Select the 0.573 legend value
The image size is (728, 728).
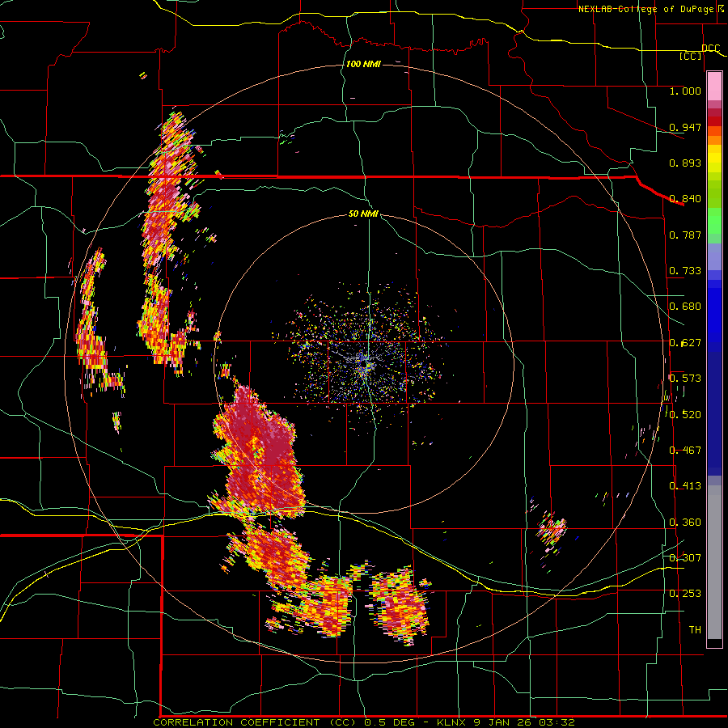click(x=685, y=379)
